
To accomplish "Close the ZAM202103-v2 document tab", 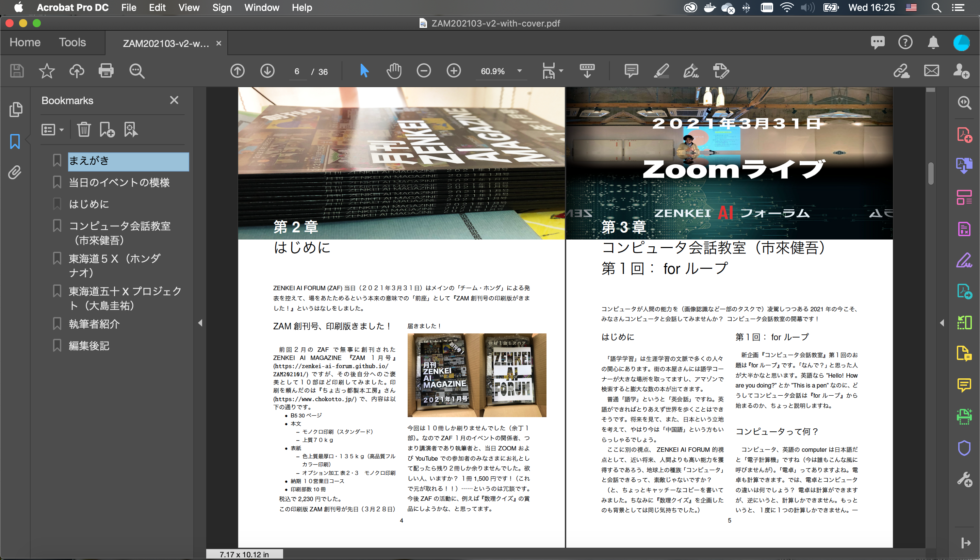I will [218, 43].
